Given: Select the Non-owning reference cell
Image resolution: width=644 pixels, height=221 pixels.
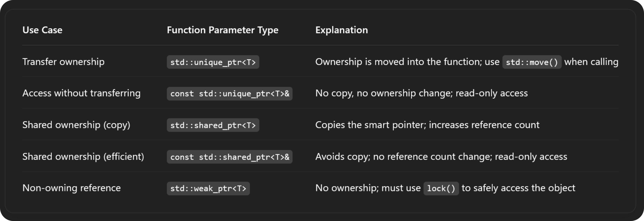Looking at the screenshot, I should point(72,188).
